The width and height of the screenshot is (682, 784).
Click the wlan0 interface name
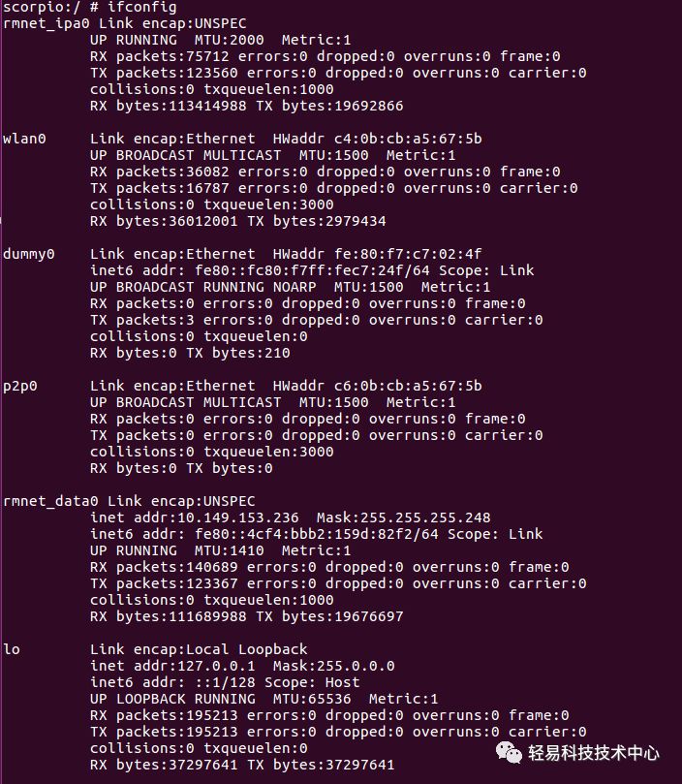coord(24,139)
